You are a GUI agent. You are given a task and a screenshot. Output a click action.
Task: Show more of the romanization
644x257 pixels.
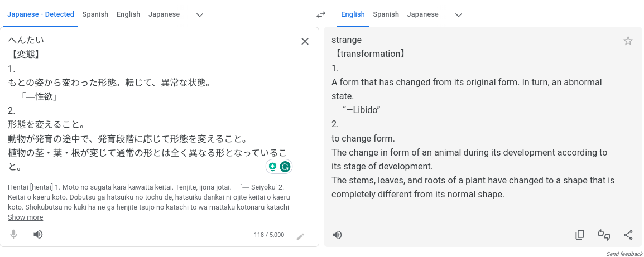[x=25, y=217]
